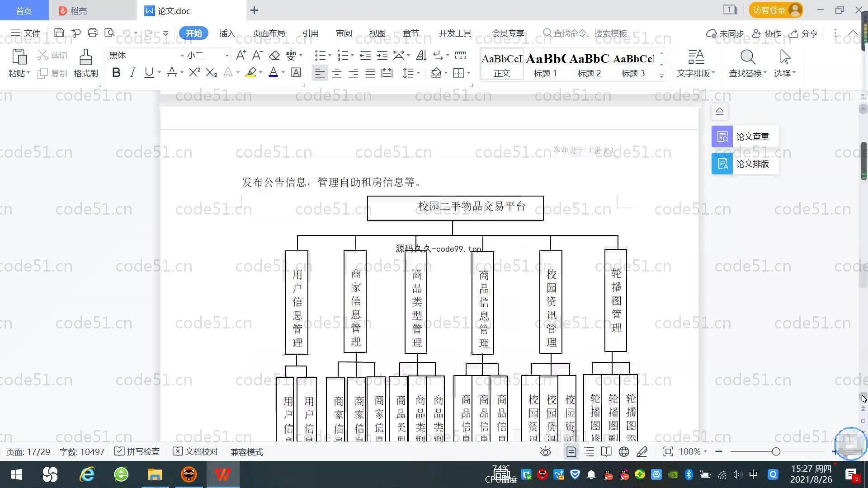Center align the paragraph
The height and width of the screenshot is (488, 868).
[x=337, y=73]
